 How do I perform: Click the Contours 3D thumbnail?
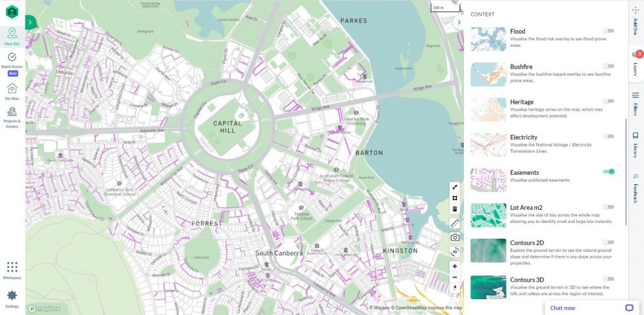click(488, 287)
